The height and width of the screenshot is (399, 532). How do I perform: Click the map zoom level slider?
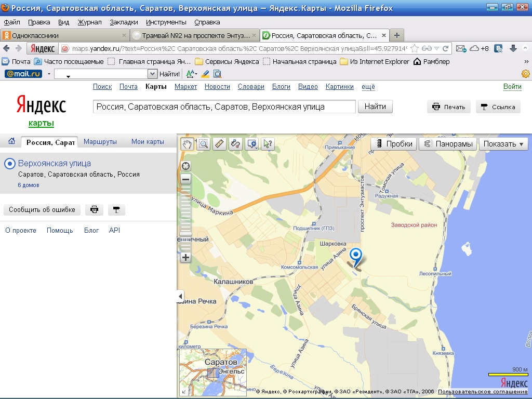pos(185,218)
